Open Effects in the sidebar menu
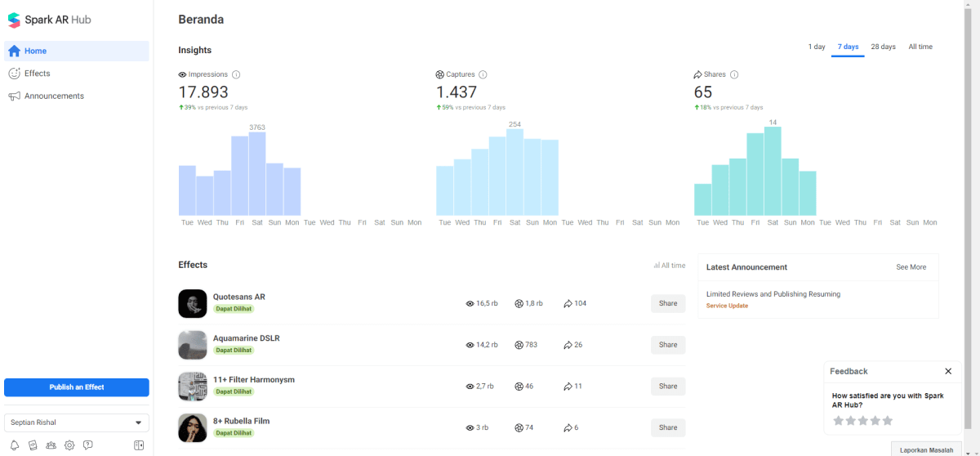 (x=37, y=74)
